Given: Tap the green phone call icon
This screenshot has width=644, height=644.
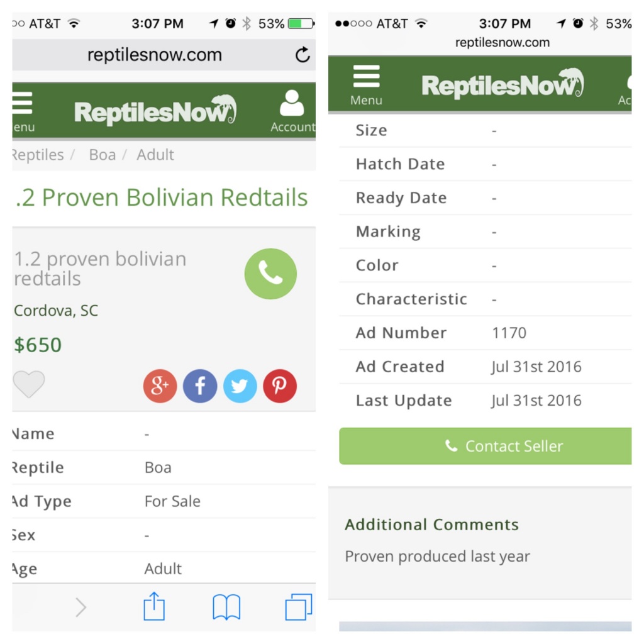Looking at the screenshot, I should tap(270, 274).
